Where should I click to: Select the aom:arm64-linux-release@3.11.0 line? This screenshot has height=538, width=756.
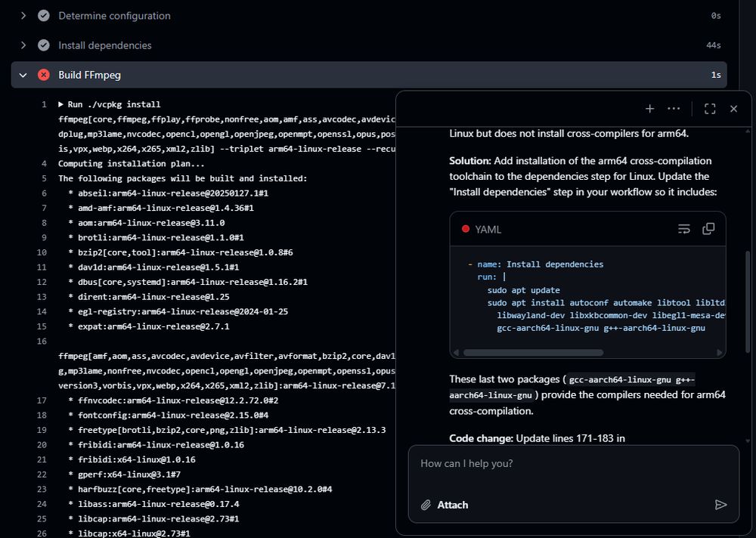point(147,223)
